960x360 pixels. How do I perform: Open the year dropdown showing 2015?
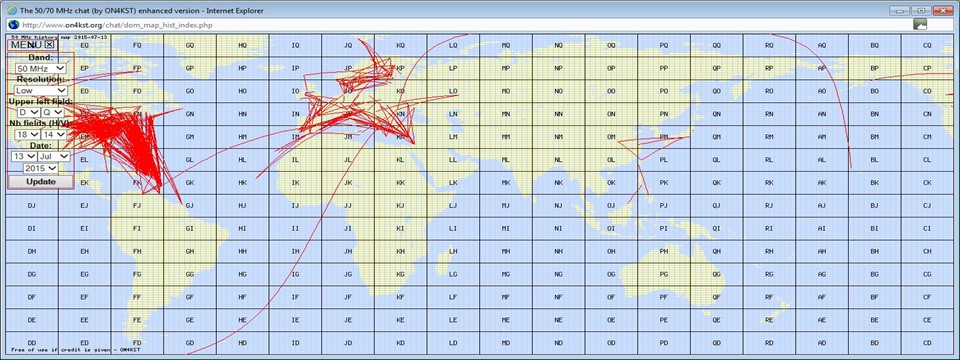(x=41, y=168)
